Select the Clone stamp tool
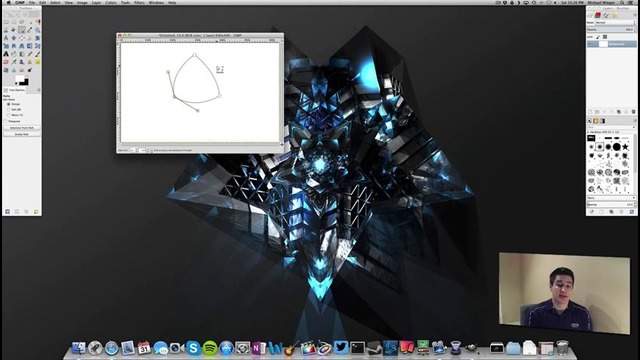Viewport: 640px width, 360px height. [x=29, y=62]
